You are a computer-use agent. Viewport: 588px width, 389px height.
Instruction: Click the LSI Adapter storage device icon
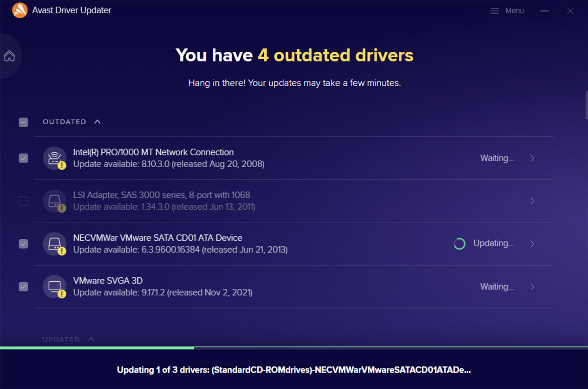tap(54, 201)
